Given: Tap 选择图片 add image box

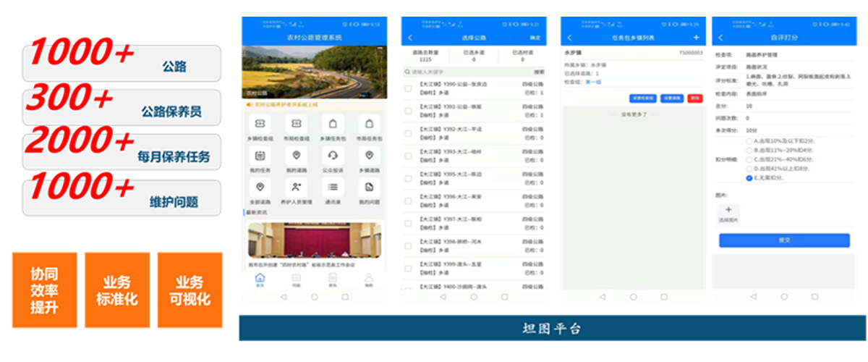Looking at the screenshot, I should 728,212.
